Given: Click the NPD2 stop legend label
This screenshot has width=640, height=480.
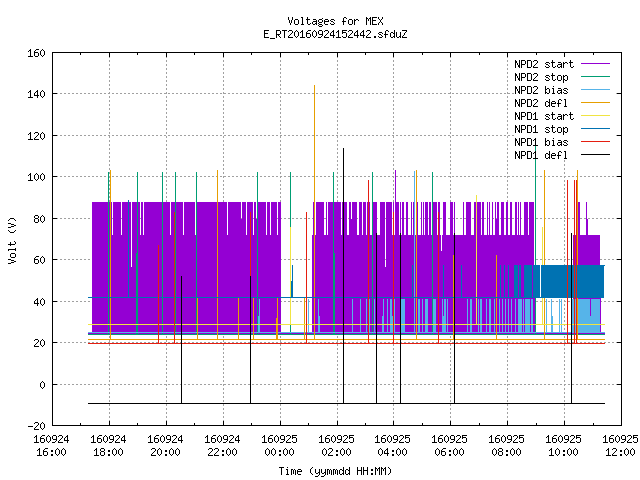Looking at the screenshot, I should click(x=541, y=77).
